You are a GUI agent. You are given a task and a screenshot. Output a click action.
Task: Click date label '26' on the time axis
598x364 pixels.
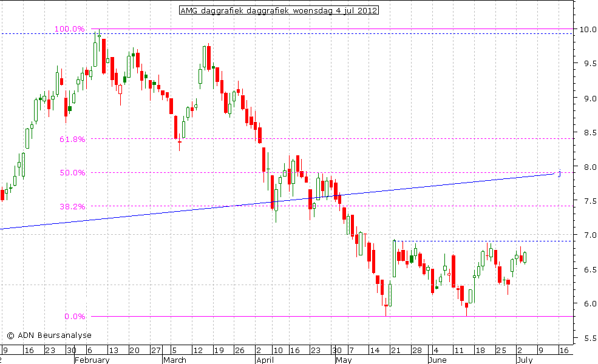[x=240, y=350]
